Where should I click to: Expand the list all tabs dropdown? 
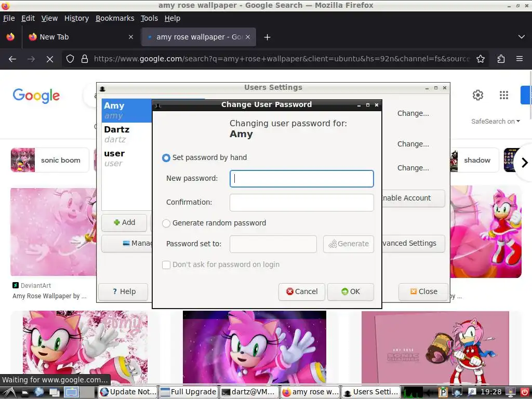point(522,37)
